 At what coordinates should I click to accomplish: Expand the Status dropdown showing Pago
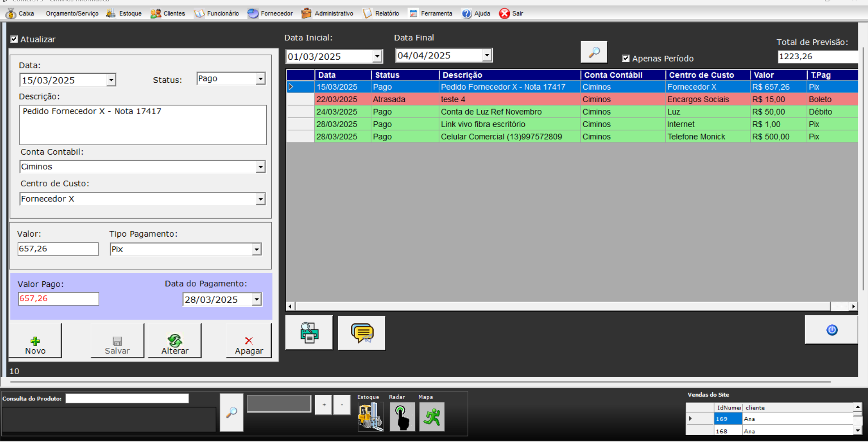click(260, 79)
